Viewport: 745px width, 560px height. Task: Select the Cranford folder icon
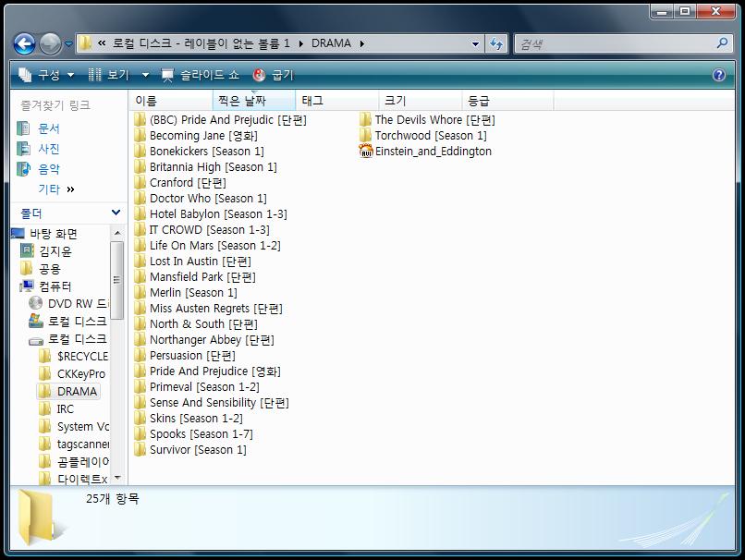tap(140, 183)
